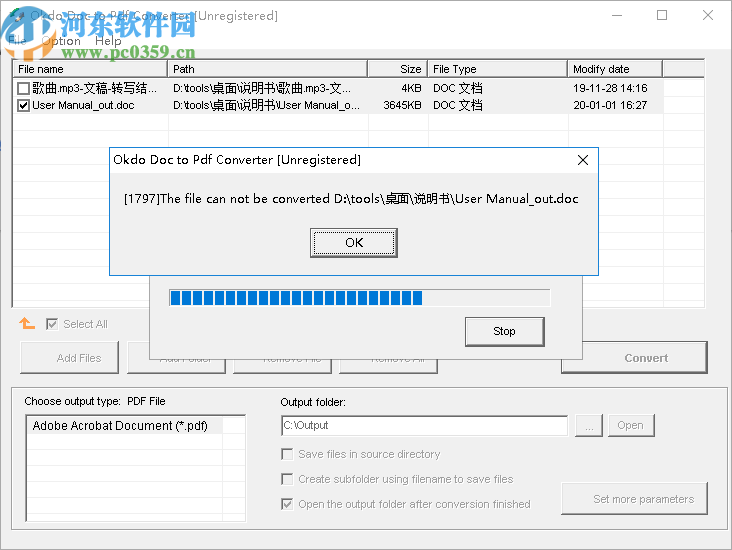This screenshot has width=732, height=550.
Task: Uncheck User Manual_out.doc checkbox
Action: (x=23, y=106)
